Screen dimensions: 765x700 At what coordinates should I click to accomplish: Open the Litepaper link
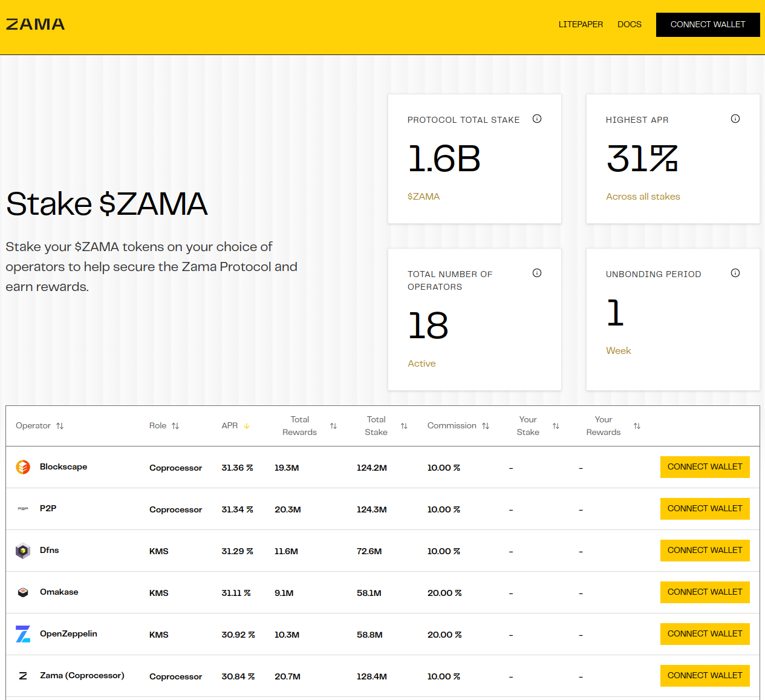coord(581,24)
